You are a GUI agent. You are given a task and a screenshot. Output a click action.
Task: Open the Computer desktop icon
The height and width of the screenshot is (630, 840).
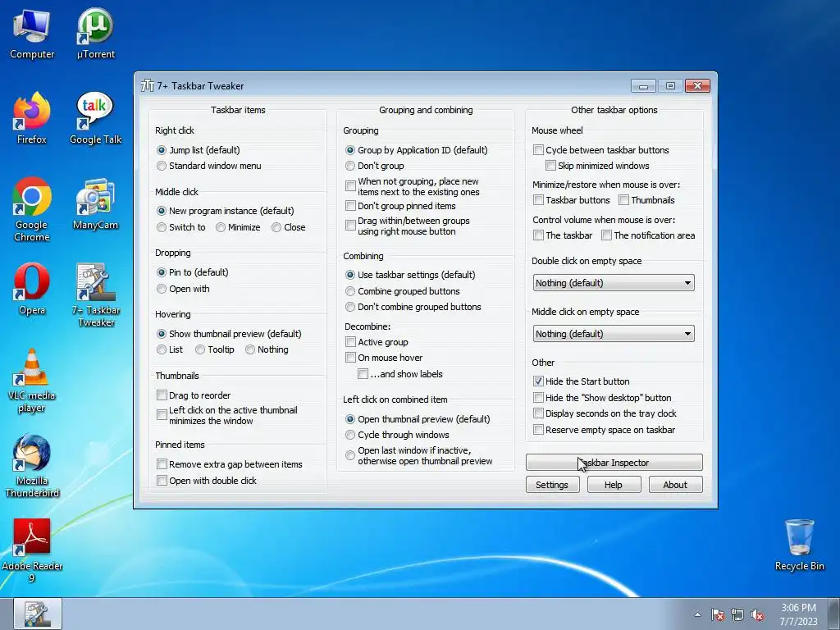[x=32, y=33]
